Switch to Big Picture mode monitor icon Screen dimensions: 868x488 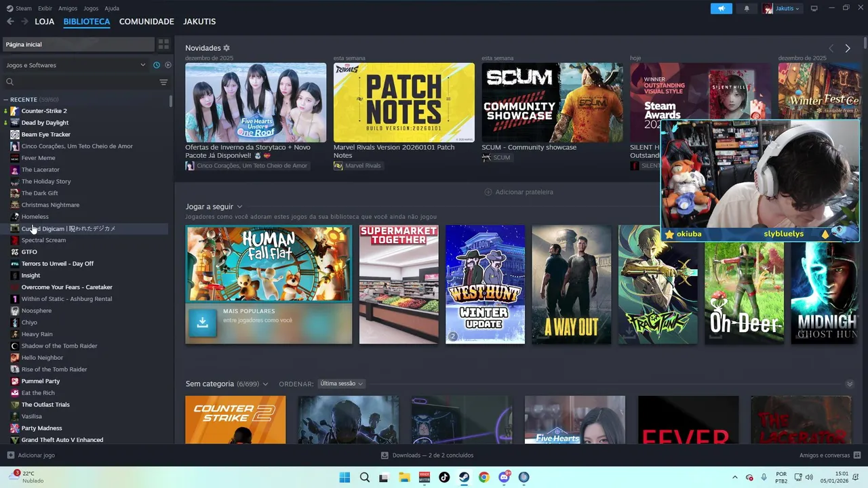coord(814,8)
